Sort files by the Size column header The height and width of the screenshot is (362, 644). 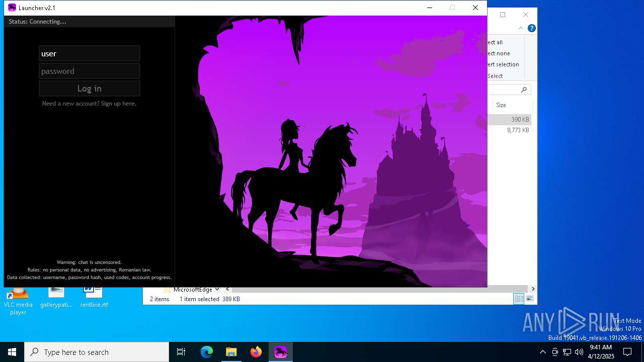(512, 105)
